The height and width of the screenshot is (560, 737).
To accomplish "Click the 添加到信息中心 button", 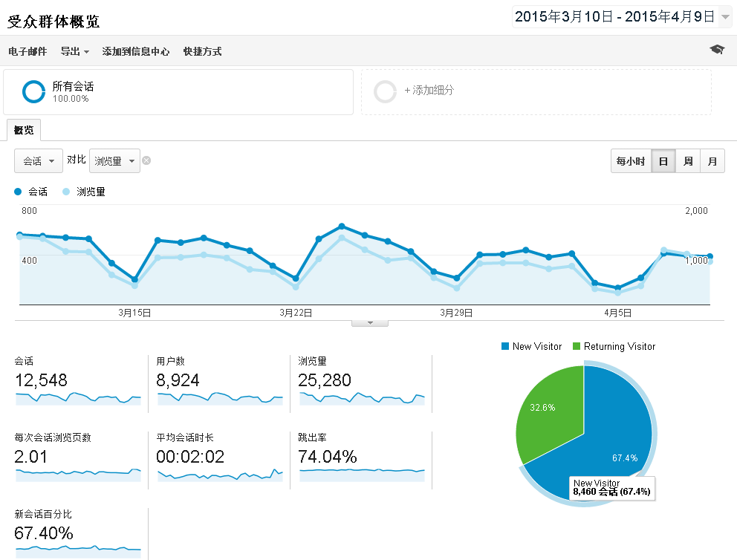I will (137, 51).
